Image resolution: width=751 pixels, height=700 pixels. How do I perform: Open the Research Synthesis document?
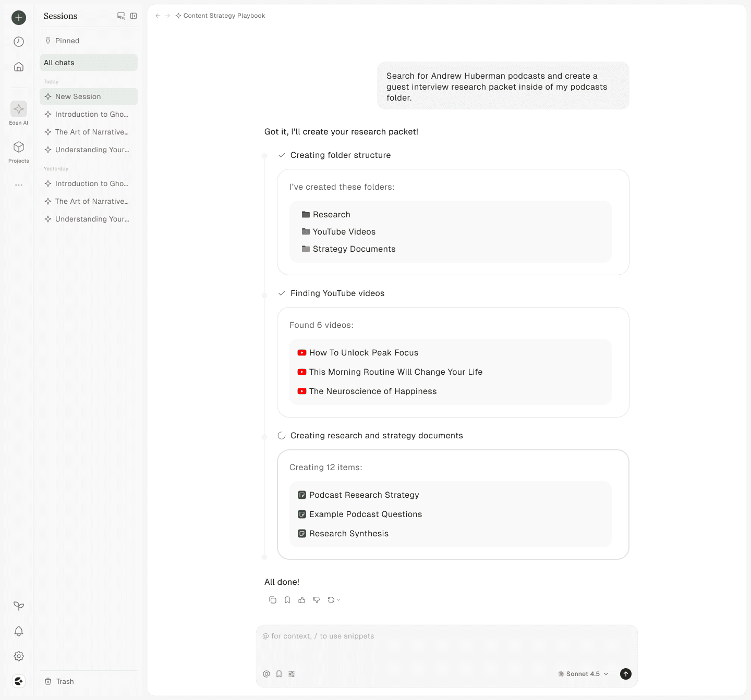coord(343,534)
